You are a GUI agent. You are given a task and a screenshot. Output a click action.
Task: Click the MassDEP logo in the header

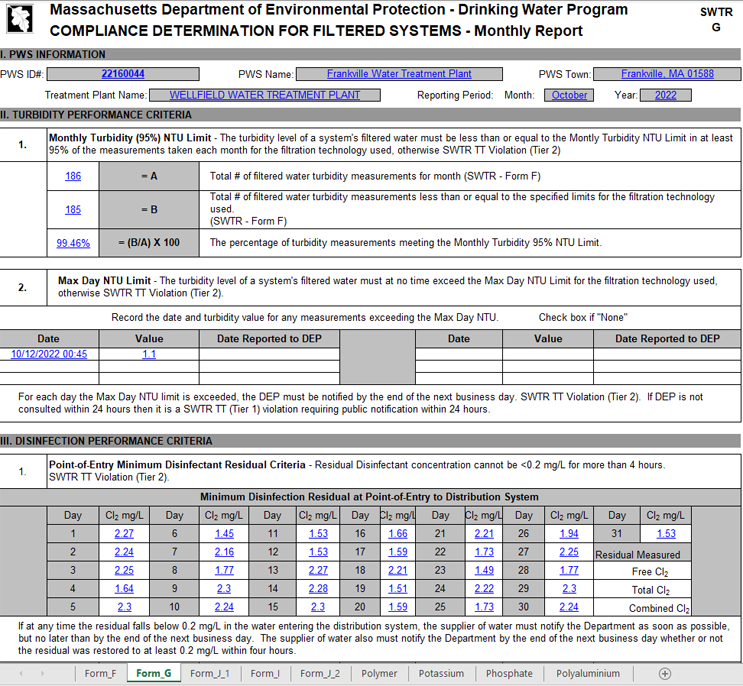click(22, 20)
